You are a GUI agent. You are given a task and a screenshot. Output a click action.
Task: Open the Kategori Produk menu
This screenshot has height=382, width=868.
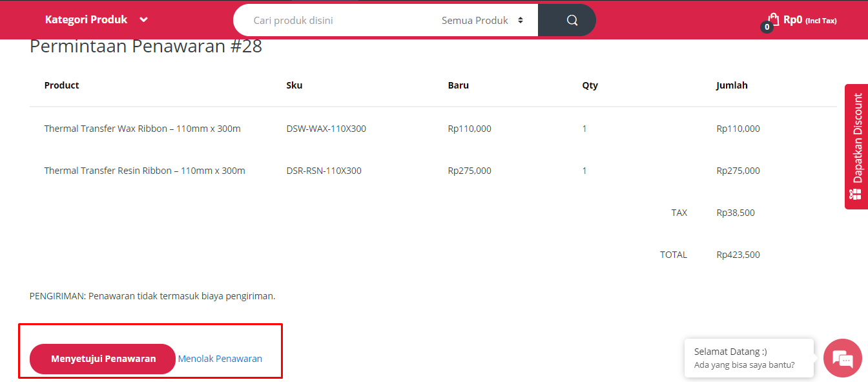tap(86, 20)
